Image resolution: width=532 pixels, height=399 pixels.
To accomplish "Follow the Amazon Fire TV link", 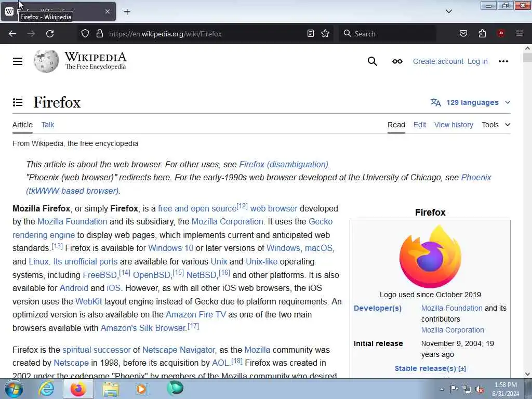I will 196,314.
